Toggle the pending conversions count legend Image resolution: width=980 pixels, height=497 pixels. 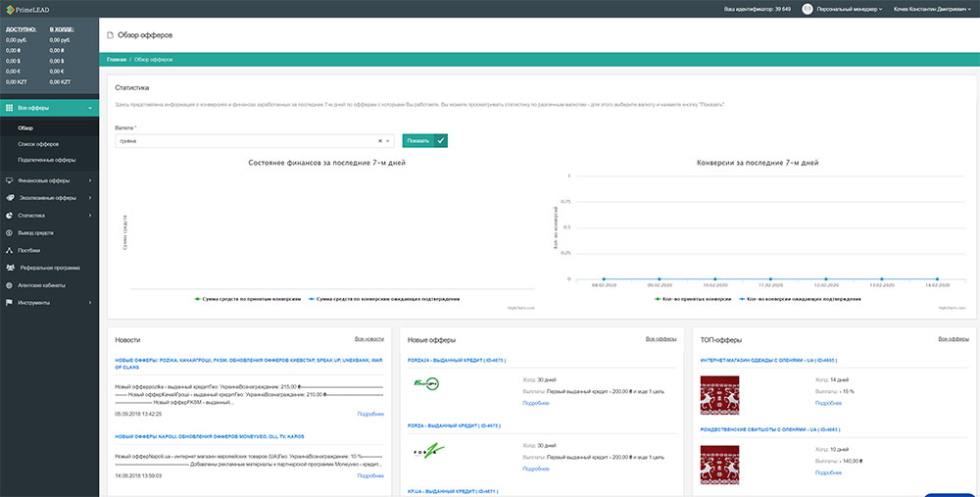pyautogui.click(x=800, y=299)
